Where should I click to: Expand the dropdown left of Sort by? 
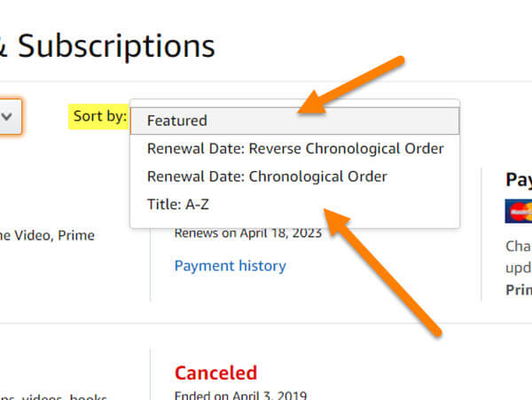(10, 116)
